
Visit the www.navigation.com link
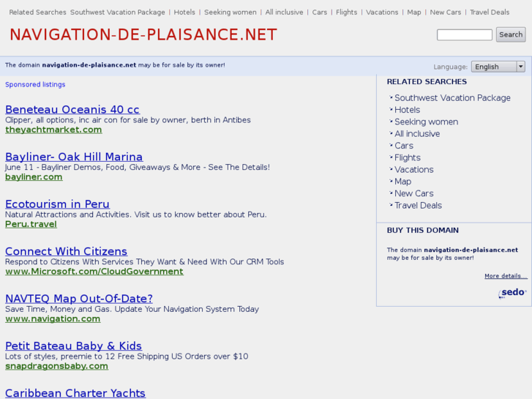tap(53, 318)
